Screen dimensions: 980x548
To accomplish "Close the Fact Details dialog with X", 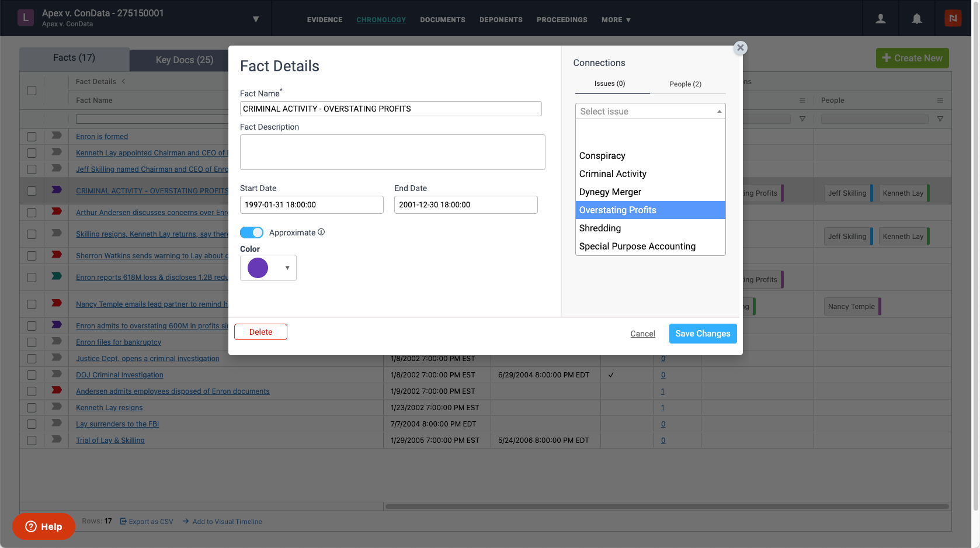I will pos(740,48).
